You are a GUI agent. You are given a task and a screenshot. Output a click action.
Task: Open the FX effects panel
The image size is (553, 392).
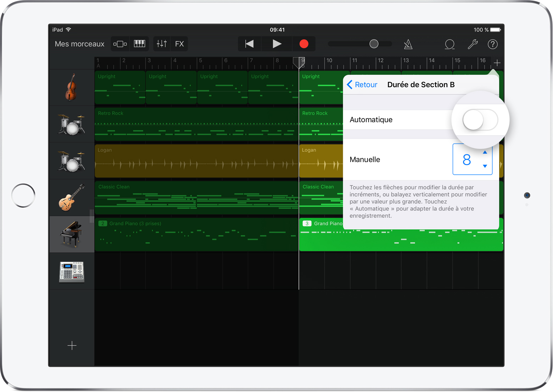click(180, 44)
